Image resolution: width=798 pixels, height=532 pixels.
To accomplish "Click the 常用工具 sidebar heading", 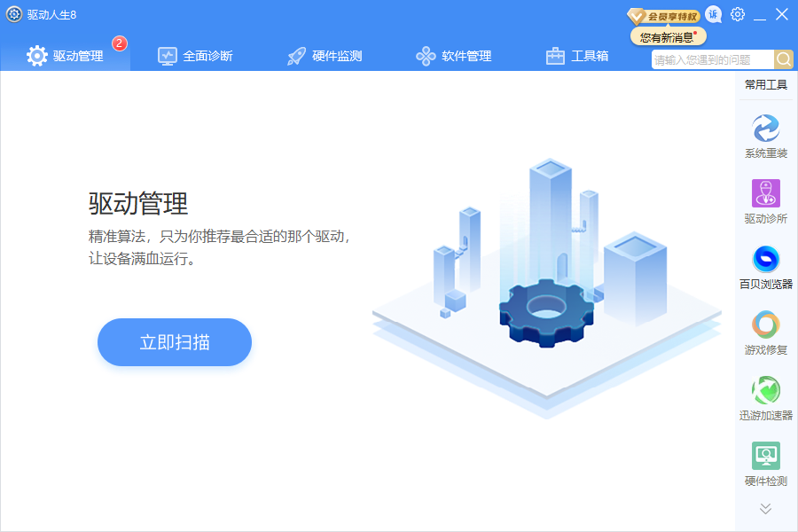I will pos(766,84).
